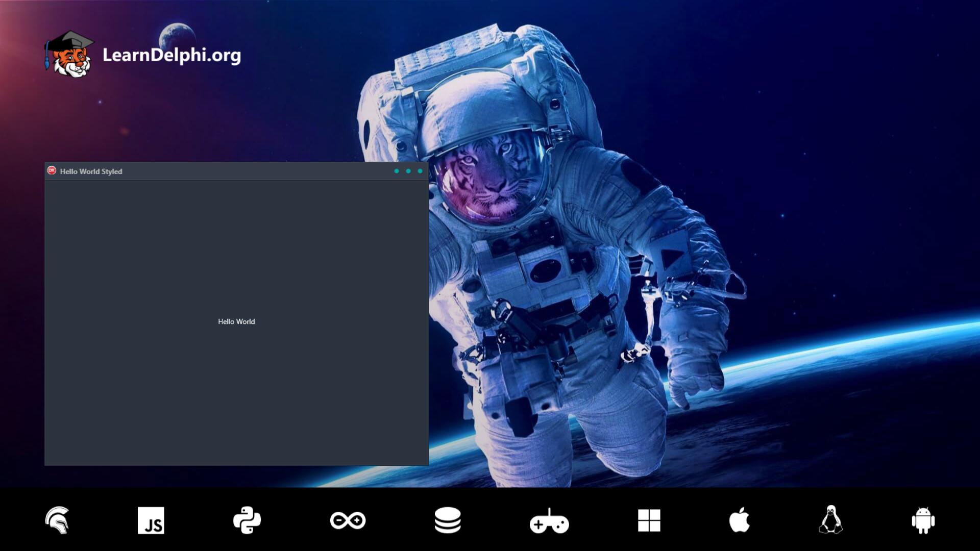Click the middle teal window control dot
Viewport: 980px width, 551px height.
point(408,171)
